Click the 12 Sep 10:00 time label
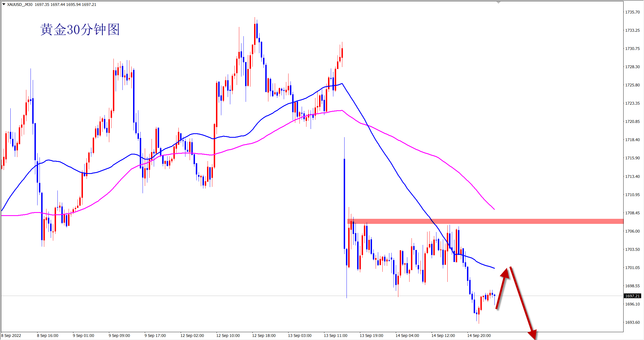644x340 pixels. (x=228, y=336)
